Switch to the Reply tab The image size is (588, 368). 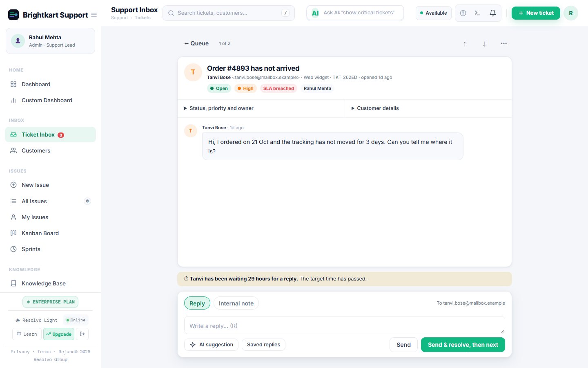pyautogui.click(x=197, y=303)
